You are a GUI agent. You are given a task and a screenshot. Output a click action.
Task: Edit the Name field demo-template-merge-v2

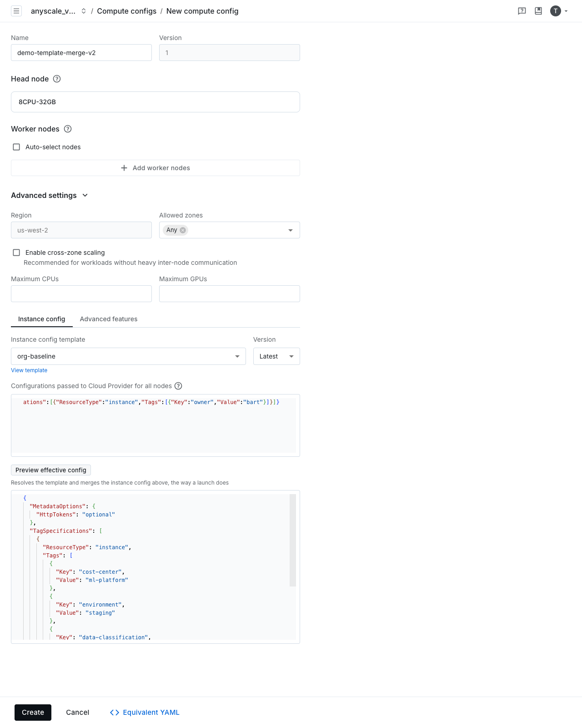click(x=81, y=52)
